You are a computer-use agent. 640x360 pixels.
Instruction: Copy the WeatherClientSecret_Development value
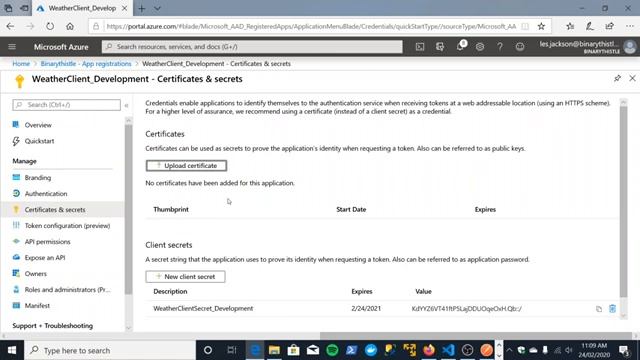pyautogui.click(x=598, y=309)
